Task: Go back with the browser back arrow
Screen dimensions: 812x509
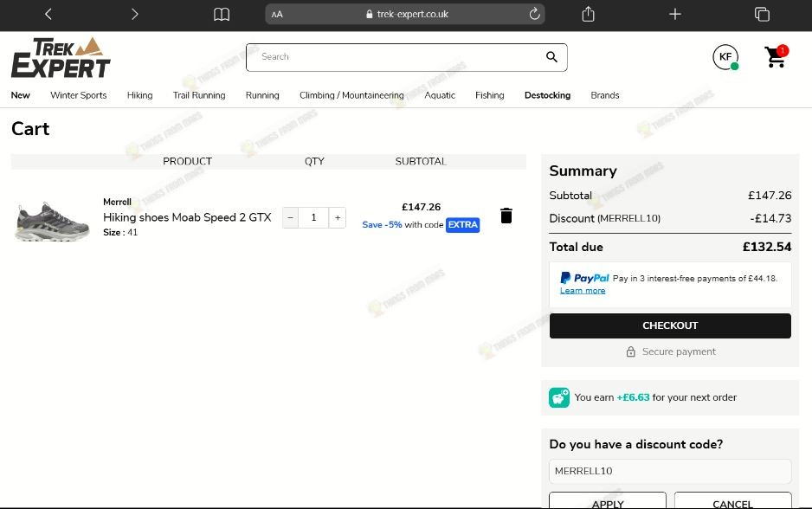Action: click(x=48, y=14)
